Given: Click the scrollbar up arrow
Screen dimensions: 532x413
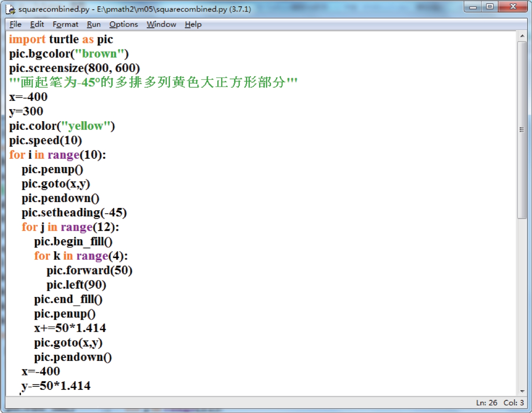Looking at the screenshot, I should tap(522, 36).
